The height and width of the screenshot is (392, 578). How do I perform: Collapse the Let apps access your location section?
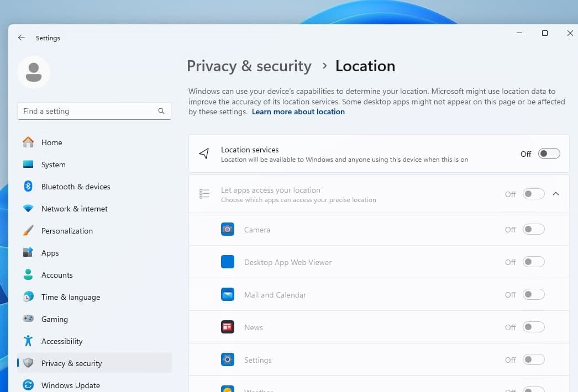tap(556, 194)
